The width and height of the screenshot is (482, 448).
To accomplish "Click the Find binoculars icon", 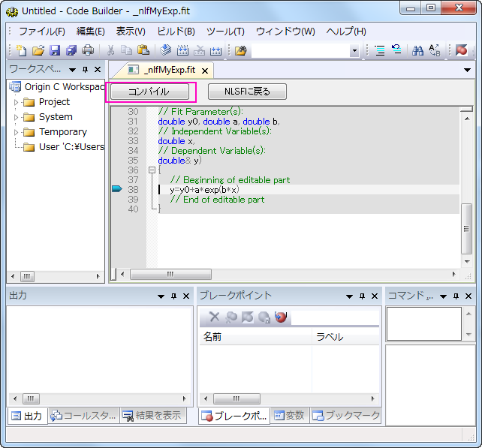I will pyautogui.click(x=417, y=50).
